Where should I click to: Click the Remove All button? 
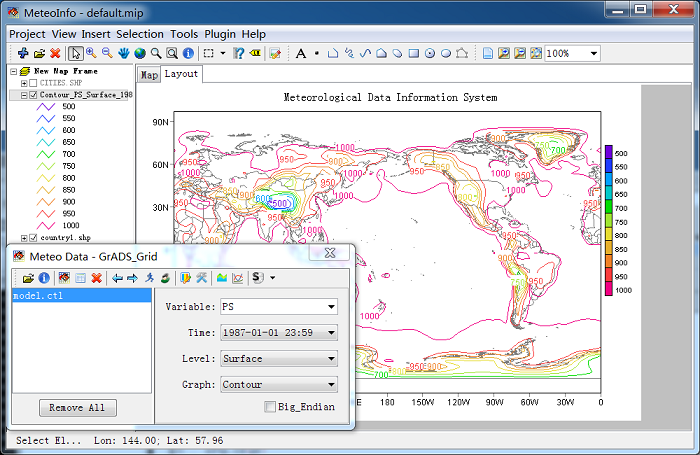click(78, 408)
